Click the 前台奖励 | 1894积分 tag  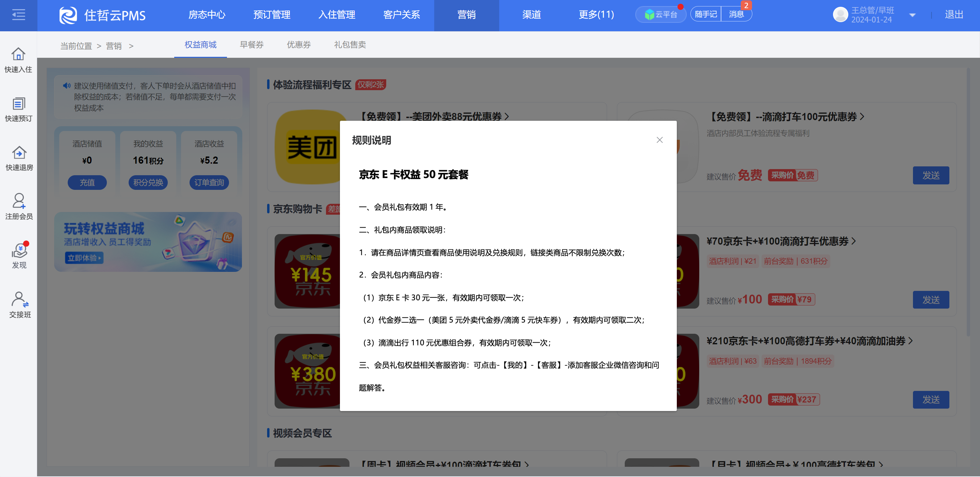click(798, 361)
